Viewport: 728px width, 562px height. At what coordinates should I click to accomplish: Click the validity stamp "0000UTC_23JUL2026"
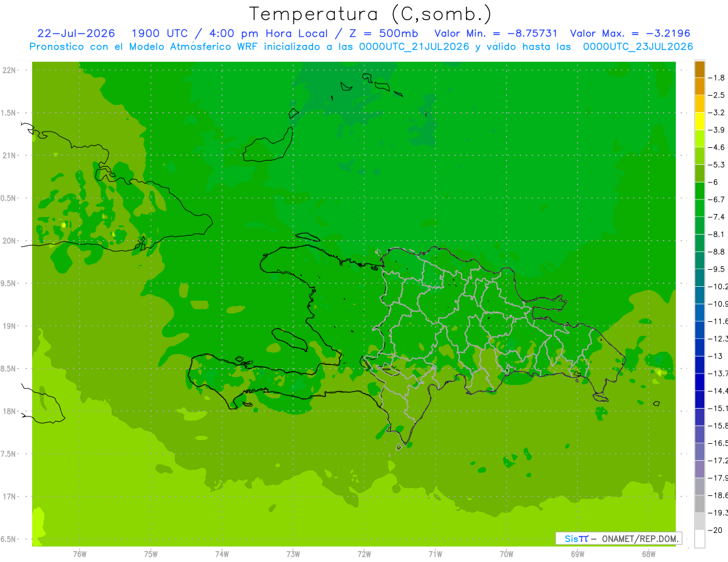[638, 47]
